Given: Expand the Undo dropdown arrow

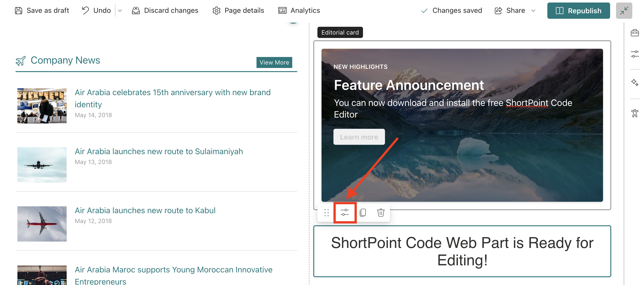Looking at the screenshot, I should pyautogui.click(x=120, y=11).
